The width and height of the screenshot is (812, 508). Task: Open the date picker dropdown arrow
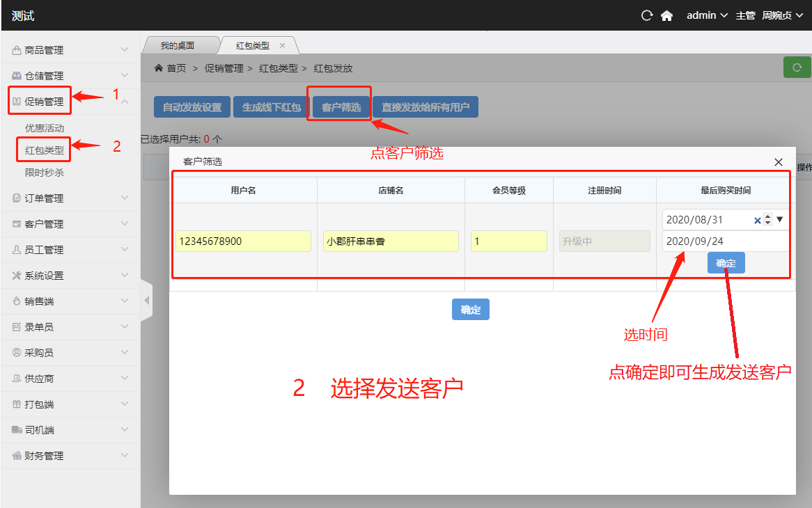[779, 219]
